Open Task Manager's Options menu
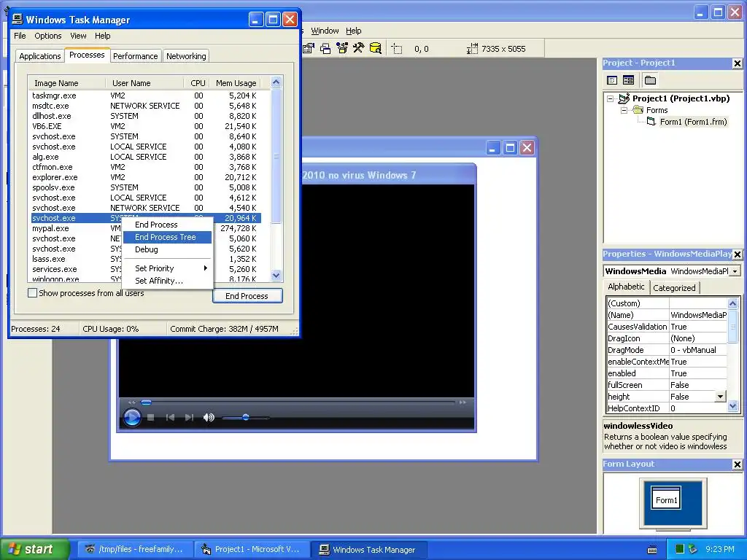Screen dimensions: 747x560 tap(47, 36)
